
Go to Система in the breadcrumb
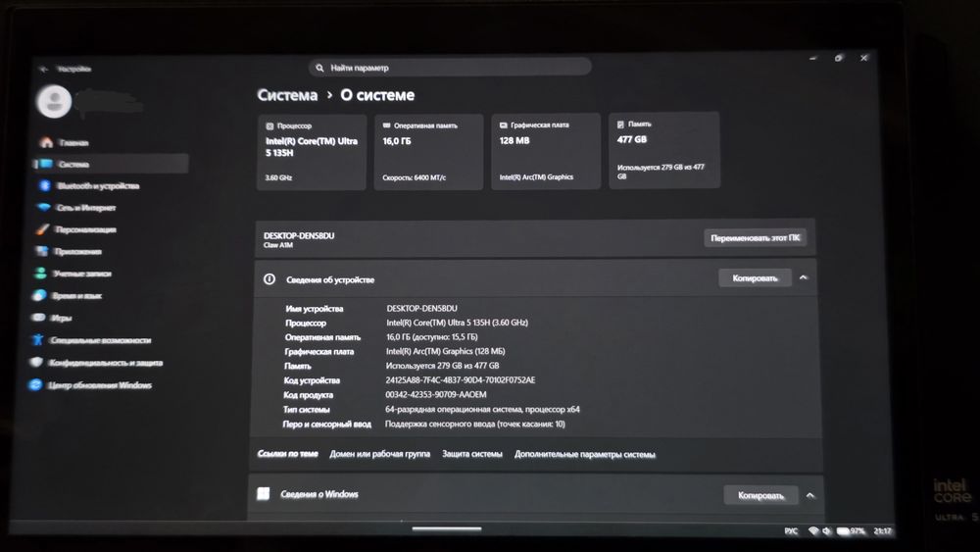[x=287, y=95]
